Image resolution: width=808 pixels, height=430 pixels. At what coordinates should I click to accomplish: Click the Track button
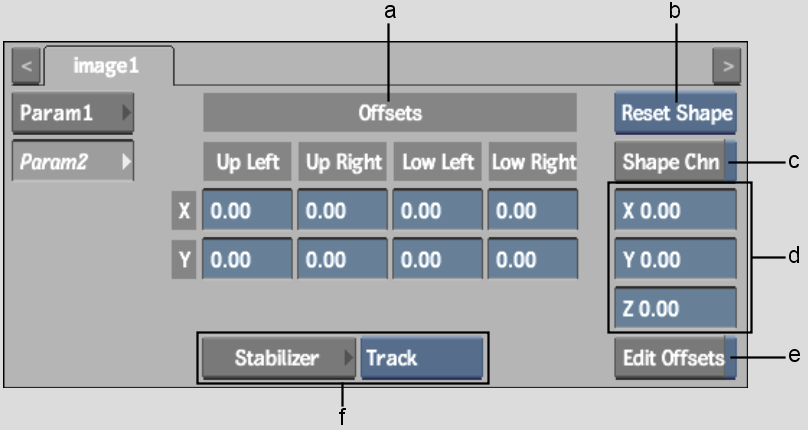[422, 358]
